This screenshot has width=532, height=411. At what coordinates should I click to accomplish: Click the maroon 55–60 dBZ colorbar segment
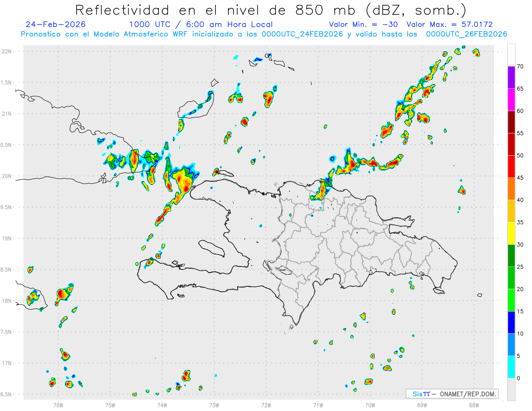click(511, 122)
